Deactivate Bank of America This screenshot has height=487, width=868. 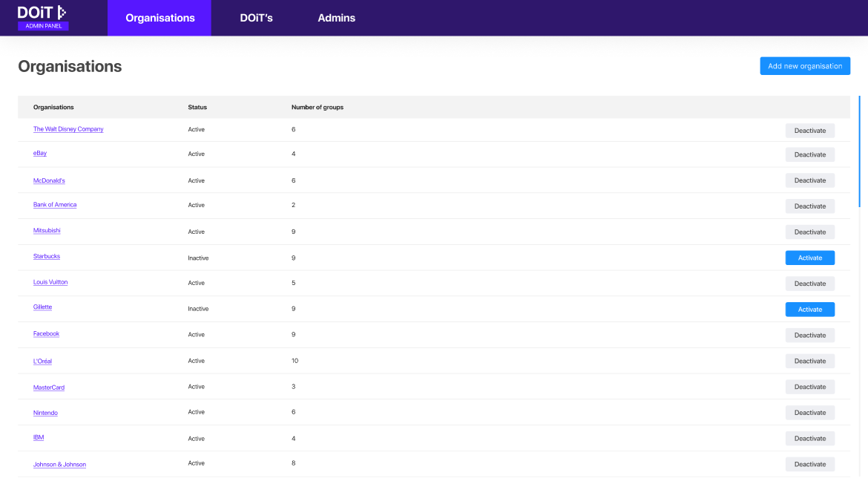[x=810, y=206]
